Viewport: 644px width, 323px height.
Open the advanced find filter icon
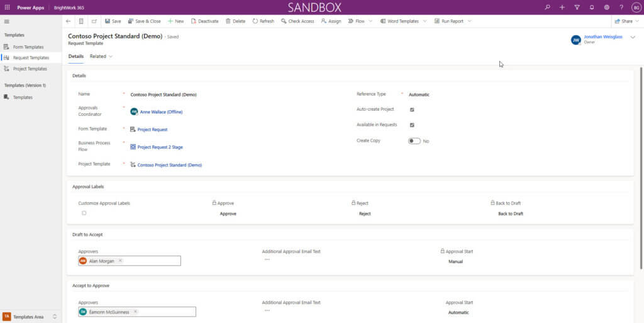(x=577, y=8)
